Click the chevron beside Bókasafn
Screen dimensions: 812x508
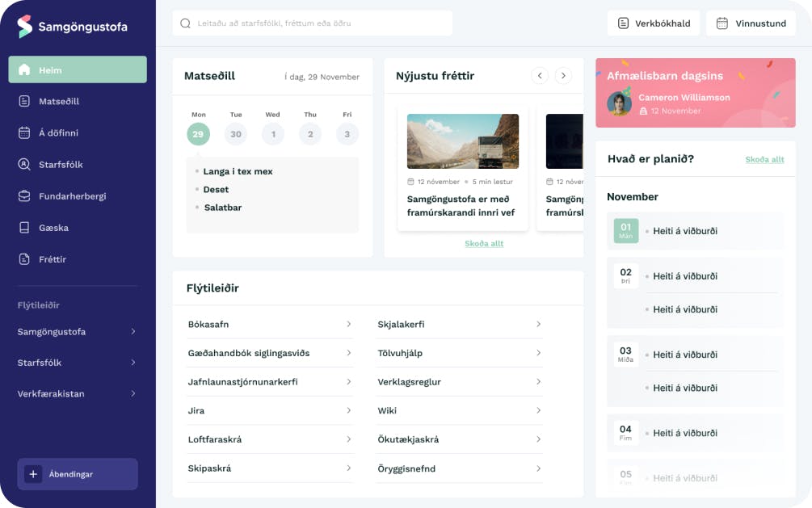click(x=348, y=324)
